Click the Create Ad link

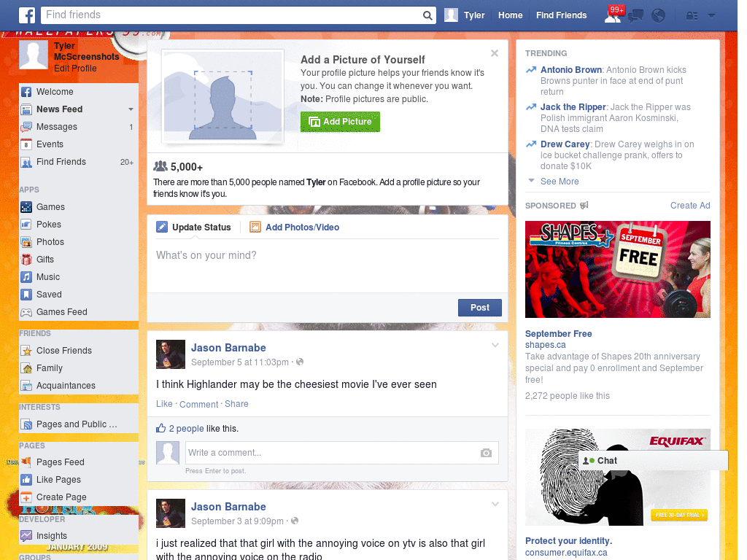point(690,205)
